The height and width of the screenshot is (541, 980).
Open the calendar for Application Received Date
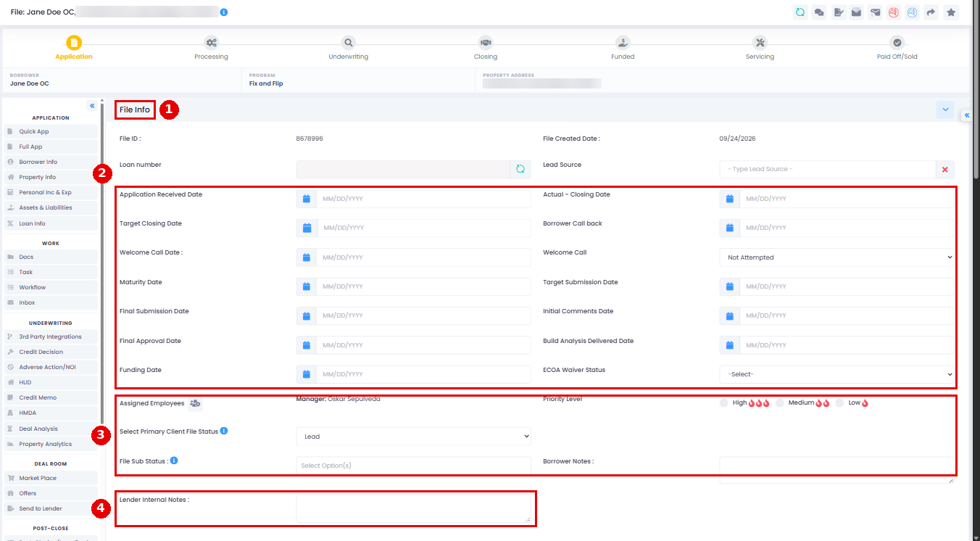(307, 199)
